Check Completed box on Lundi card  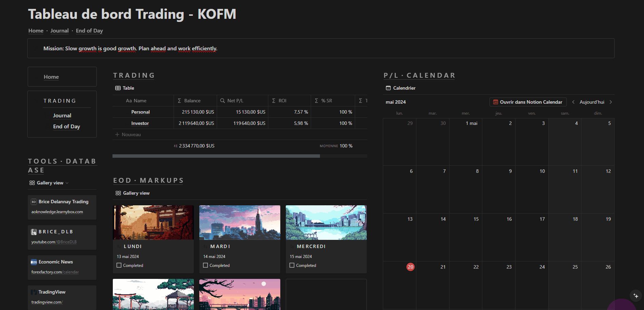pos(119,265)
